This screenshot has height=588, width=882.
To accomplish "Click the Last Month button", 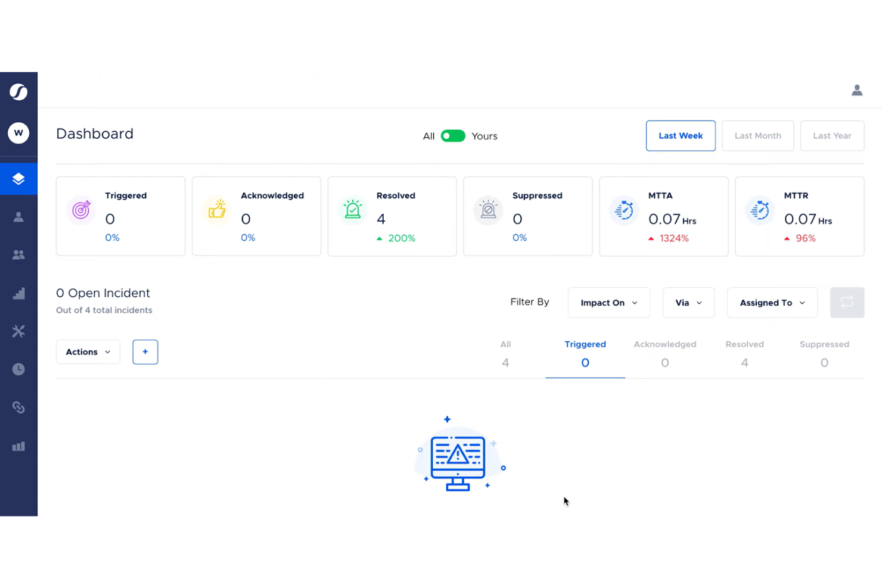I will [x=757, y=135].
